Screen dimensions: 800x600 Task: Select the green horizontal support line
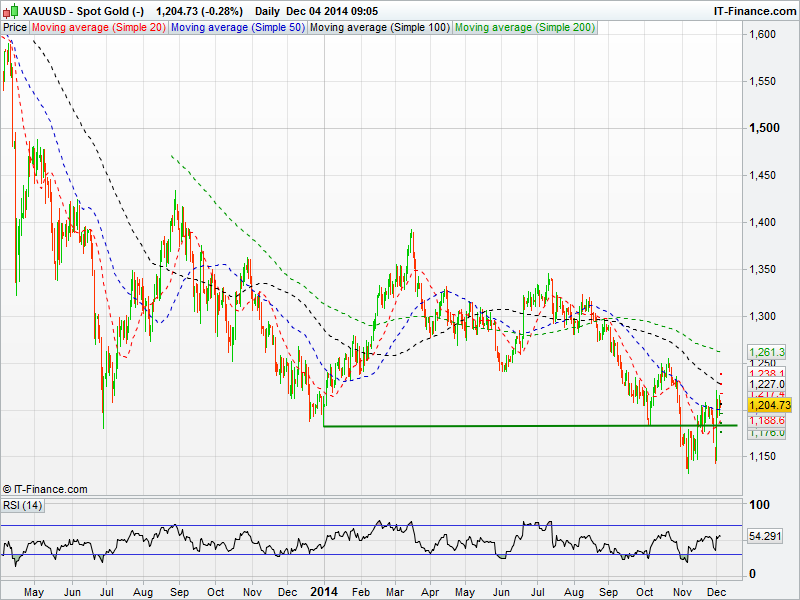[x=500, y=426]
